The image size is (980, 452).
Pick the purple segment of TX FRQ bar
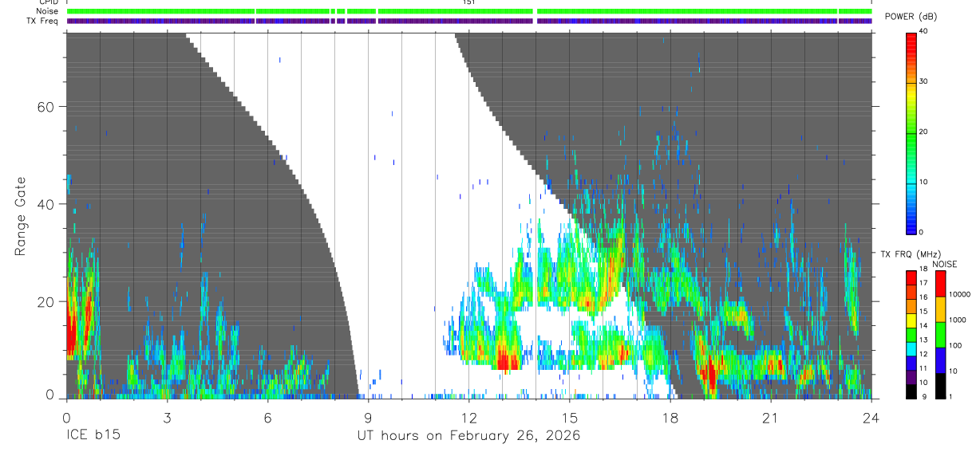[x=911, y=379]
